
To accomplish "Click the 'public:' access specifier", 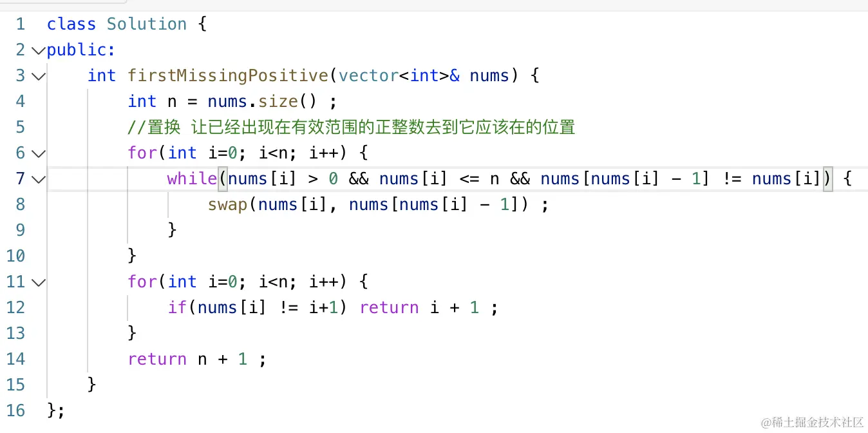I will click(x=81, y=50).
